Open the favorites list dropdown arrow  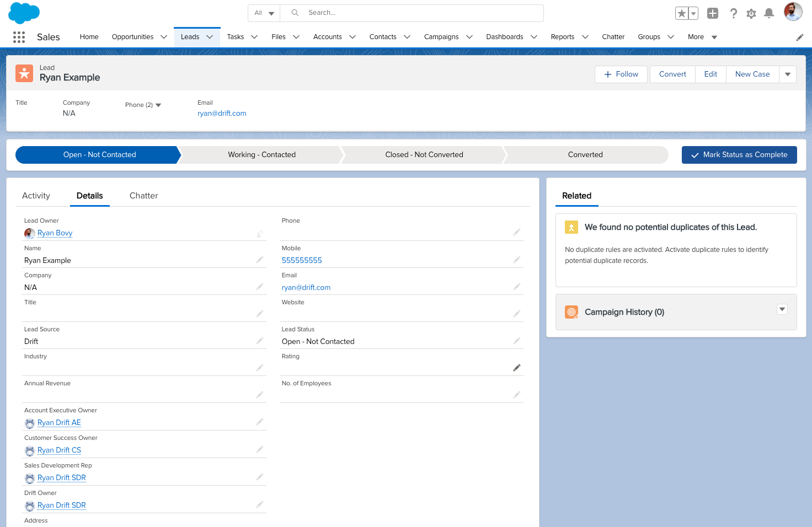(694, 13)
